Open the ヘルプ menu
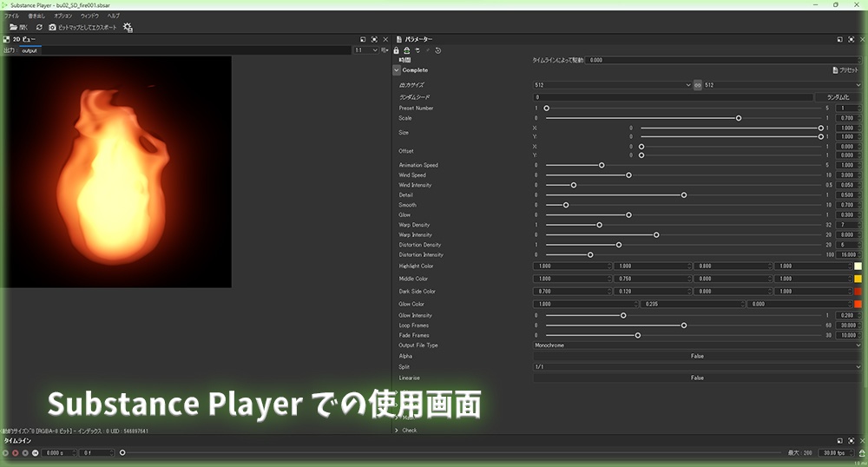The width and height of the screenshot is (868, 467). click(x=114, y=16)
